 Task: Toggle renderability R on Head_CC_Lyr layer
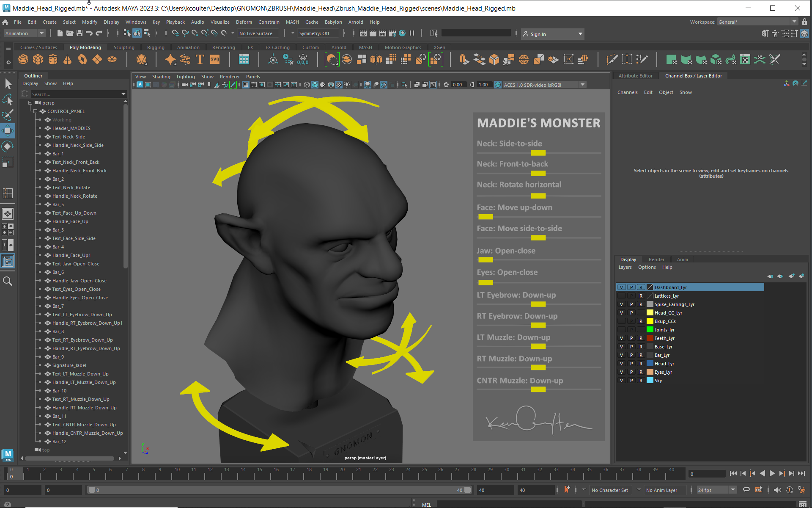[641, 312]
